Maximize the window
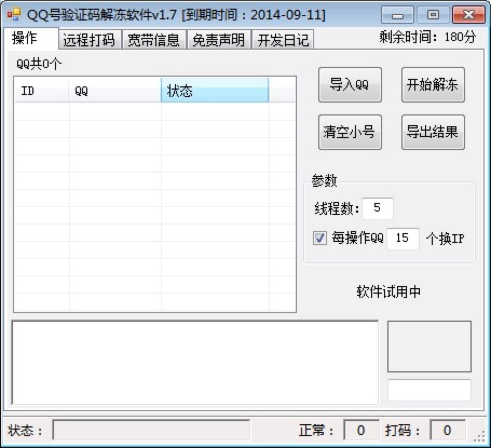Image resolution: width=491 pixels, height=448 pixels. click(x=433, y=15)
